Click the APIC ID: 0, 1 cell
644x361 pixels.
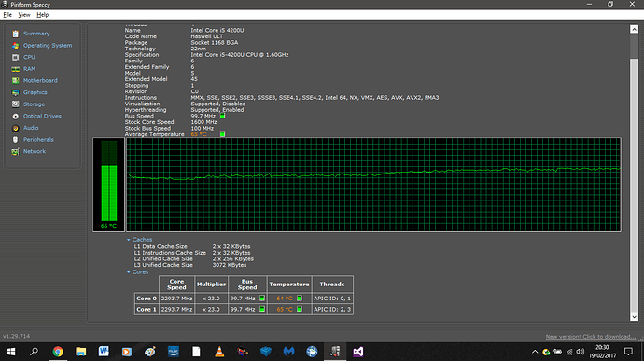332,299
